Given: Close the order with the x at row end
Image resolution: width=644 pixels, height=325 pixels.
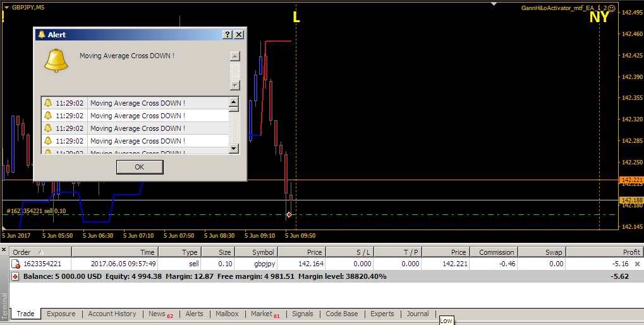Looking at the screenshot, I should 638,264.
